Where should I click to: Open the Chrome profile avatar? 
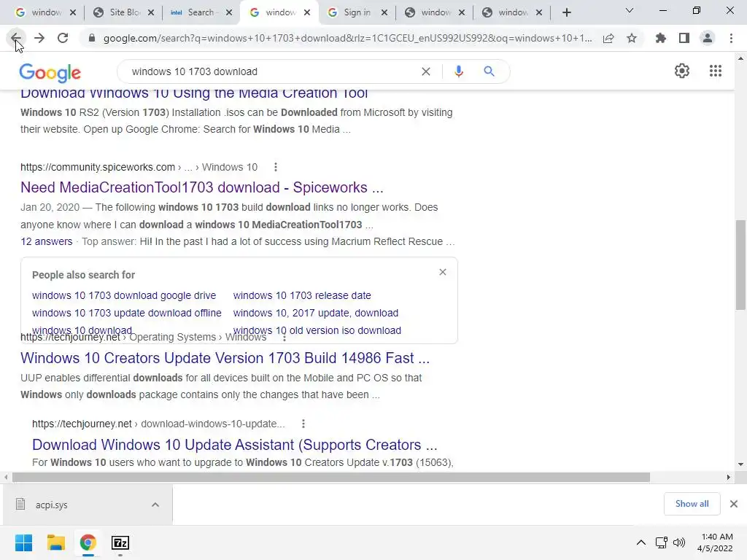click(708, 38)
